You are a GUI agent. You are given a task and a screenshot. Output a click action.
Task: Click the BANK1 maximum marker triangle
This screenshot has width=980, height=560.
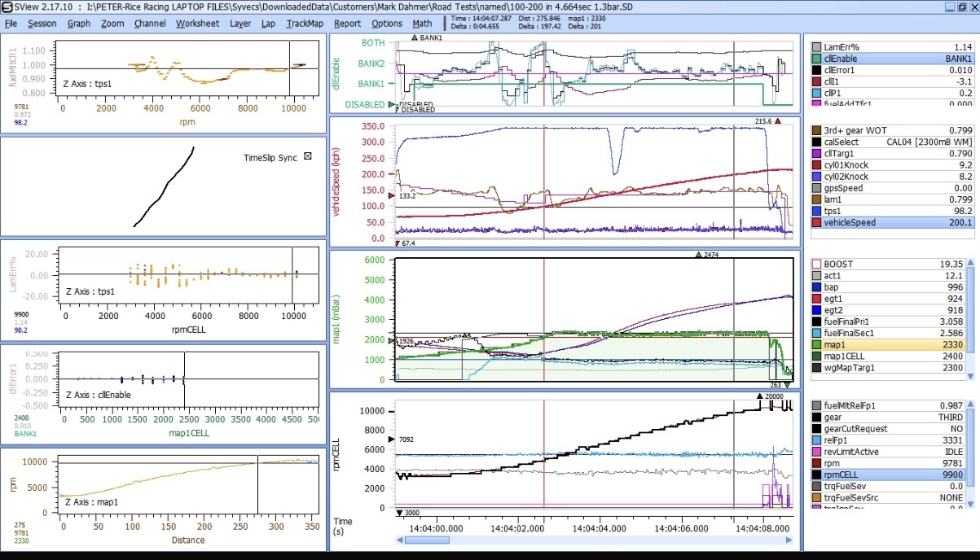point(415,38)
